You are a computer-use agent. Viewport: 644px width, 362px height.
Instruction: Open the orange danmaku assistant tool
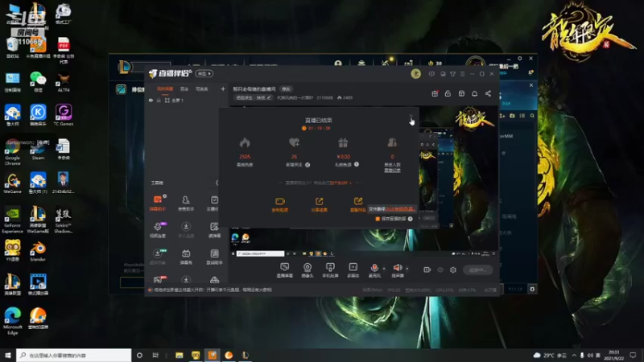[x=158, y=200]
